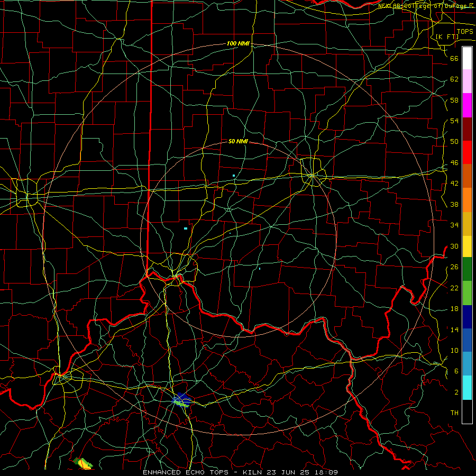Click the "TH" threshold label
This screenshot has width=476, height=476.
click(454, 413)
